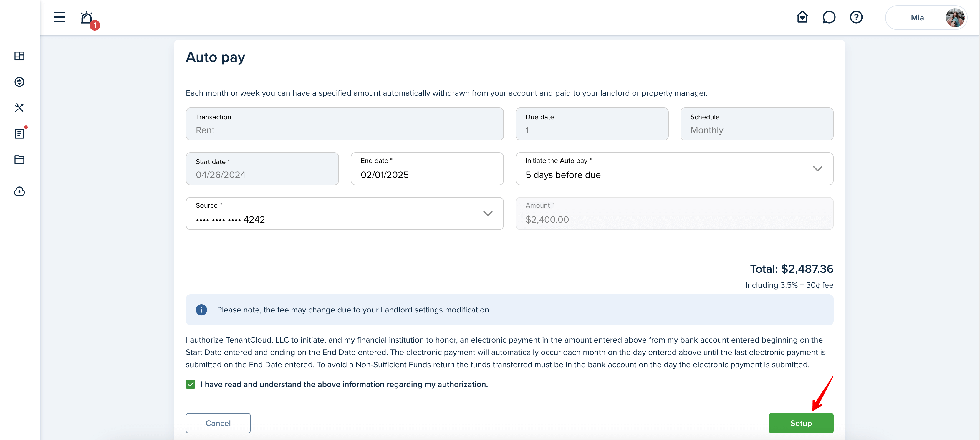Click Mia's profile avatar
This screenshot has height=440, width=980.
(x=954, y=17)
